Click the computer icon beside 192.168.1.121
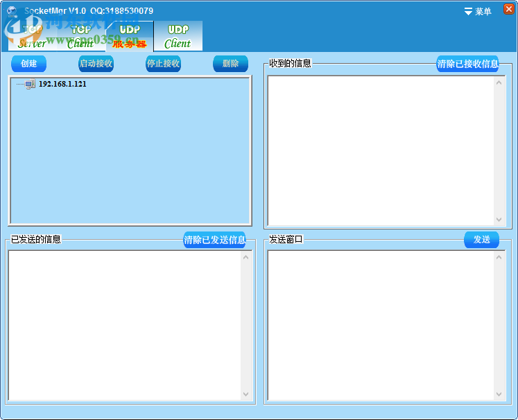Image resolution: width=518 pixels, height=420 pixels. (30, 84)
